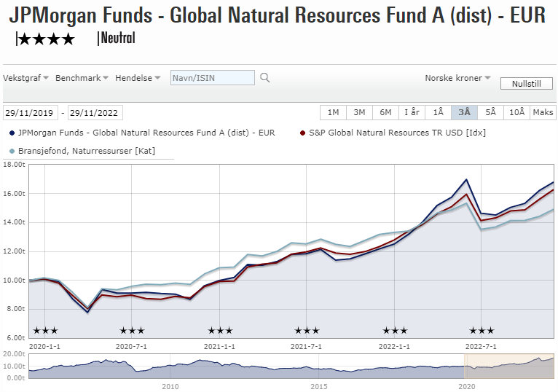558x392 pixels.
Task: Toggle Bransjefond Naturressurser legend dot
Action: (x=12, y=152)
